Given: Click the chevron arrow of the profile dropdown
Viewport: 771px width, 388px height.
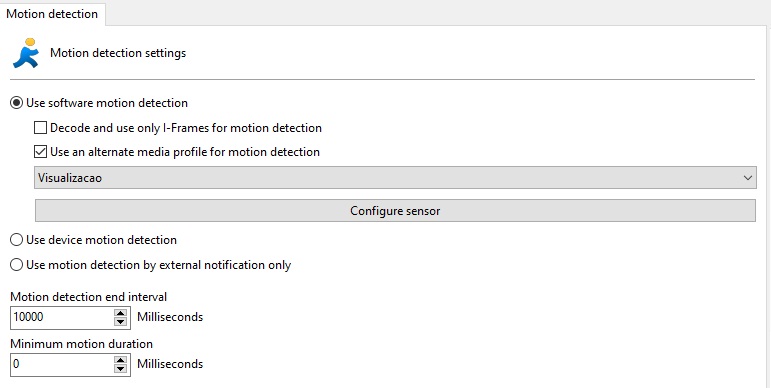Looking at the screenshot, I should point(748,178).
